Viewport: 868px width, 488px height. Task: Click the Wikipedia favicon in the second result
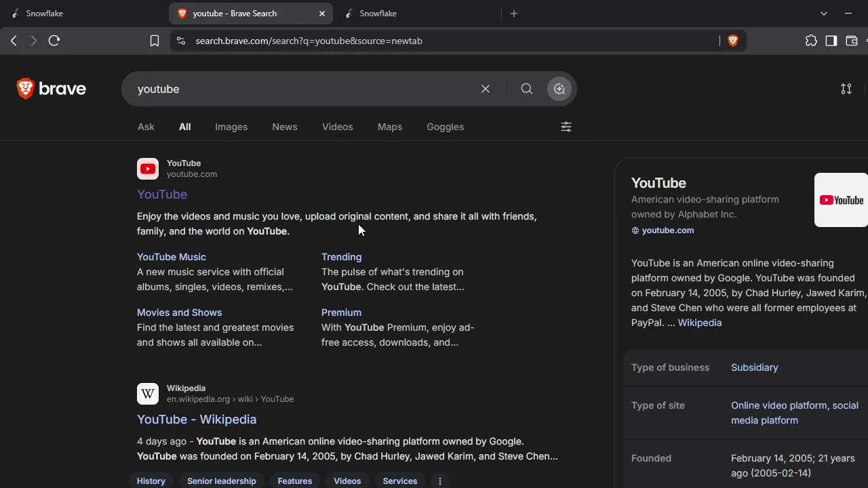(x=148, y=394)
